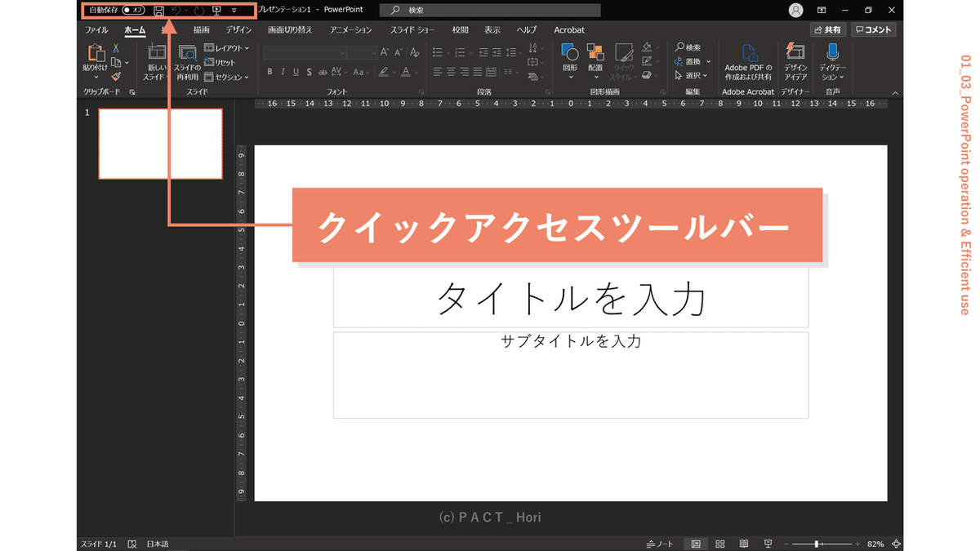Open the ディクテーション (Dictation) tool
This screenshot has height=551, width=980.
[832, 59]
